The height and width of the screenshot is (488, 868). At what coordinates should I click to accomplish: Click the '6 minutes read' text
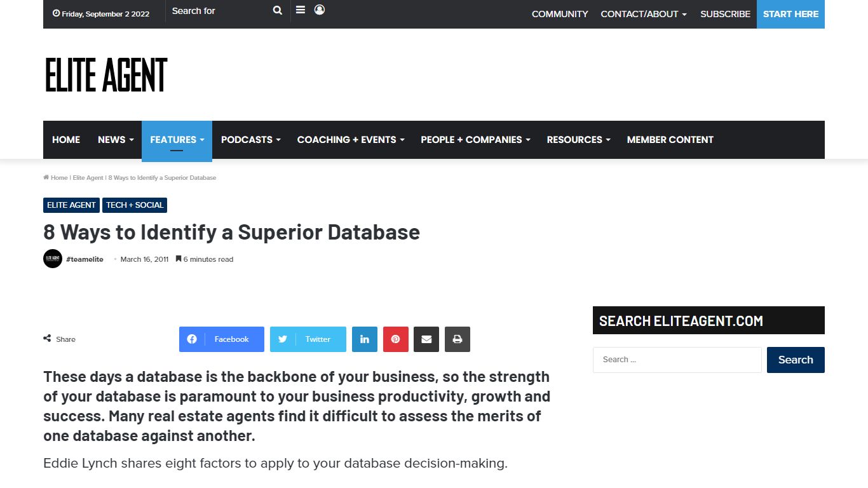tap(205, 259)
